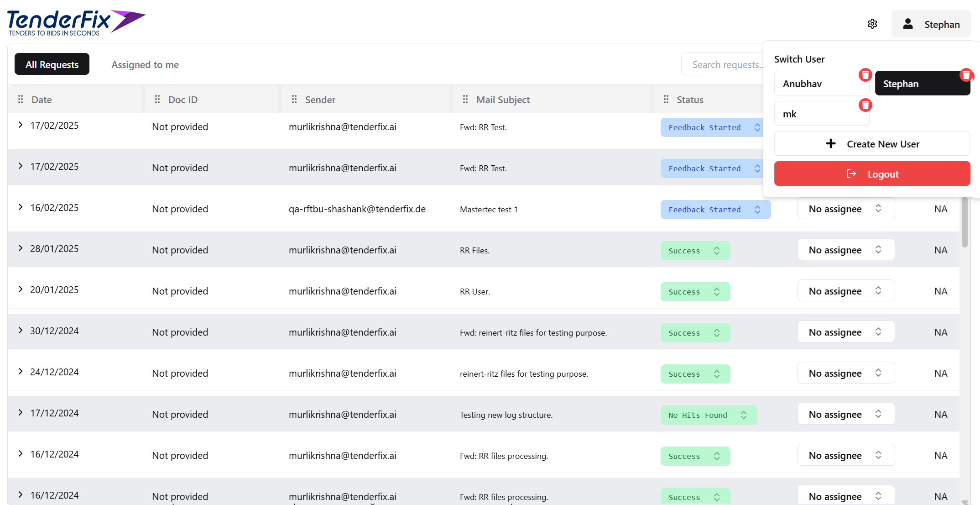Grab the Mail Subject column drag handle
980x505 pixels.
pyautogui.click(x=465, y=99)
